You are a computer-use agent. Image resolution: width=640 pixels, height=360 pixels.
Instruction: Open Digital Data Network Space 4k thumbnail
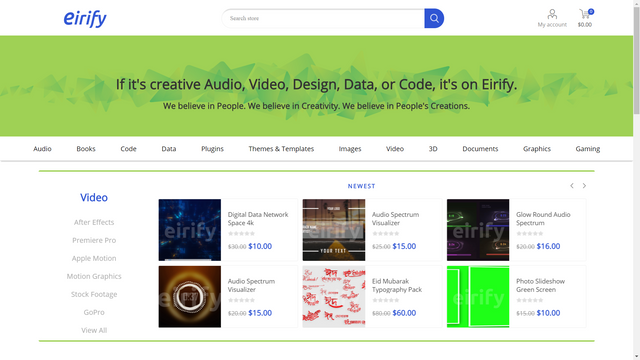(190, 230)
